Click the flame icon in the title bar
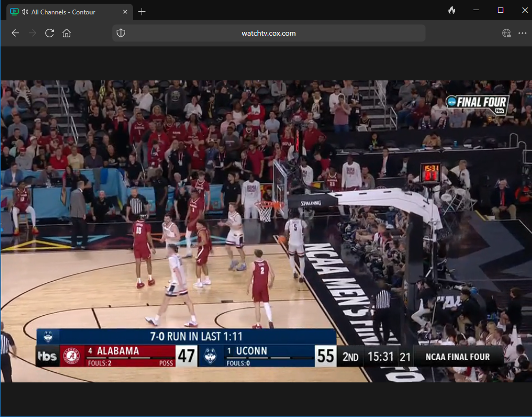532x417 pixels. click(x=451, y=10)
